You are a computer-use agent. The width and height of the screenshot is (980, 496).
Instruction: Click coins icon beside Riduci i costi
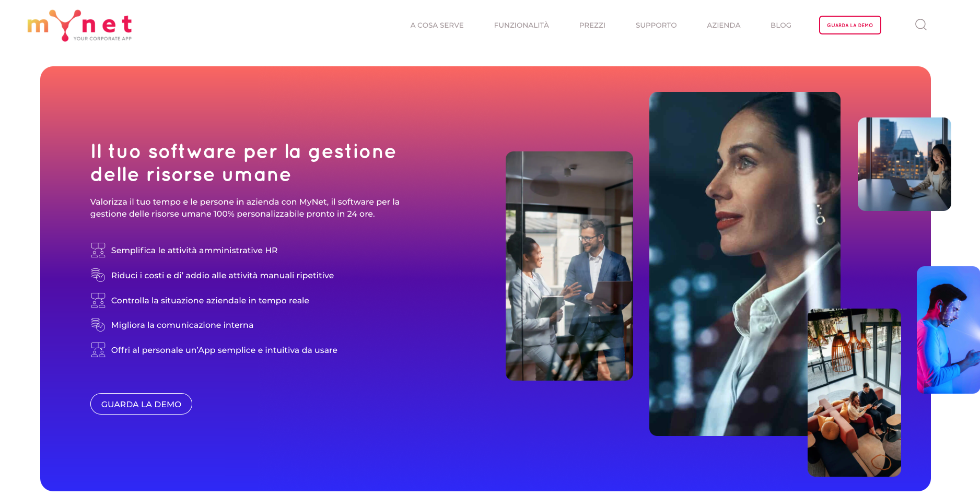coord(98,275)
